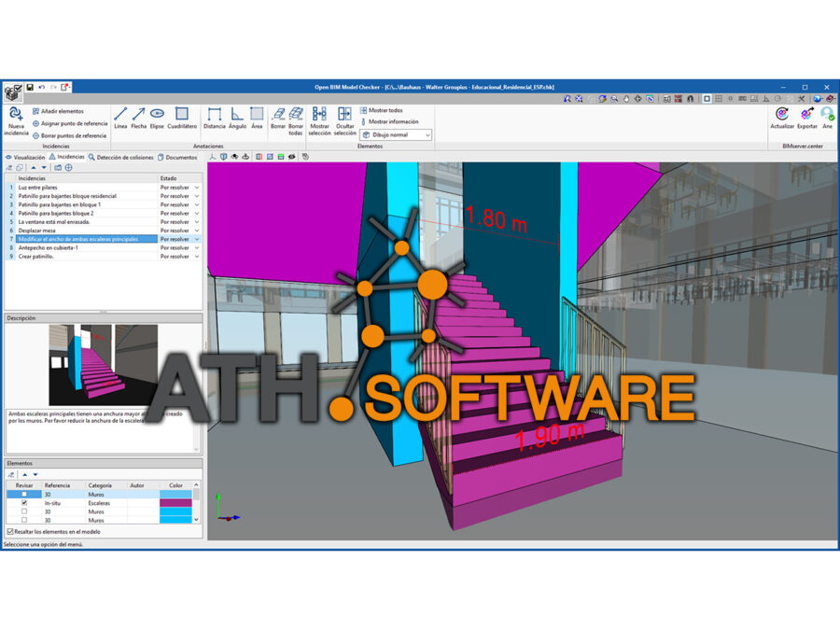Open the Documentos tab
This screenshot has width=840, height=630.
point(177,157)
